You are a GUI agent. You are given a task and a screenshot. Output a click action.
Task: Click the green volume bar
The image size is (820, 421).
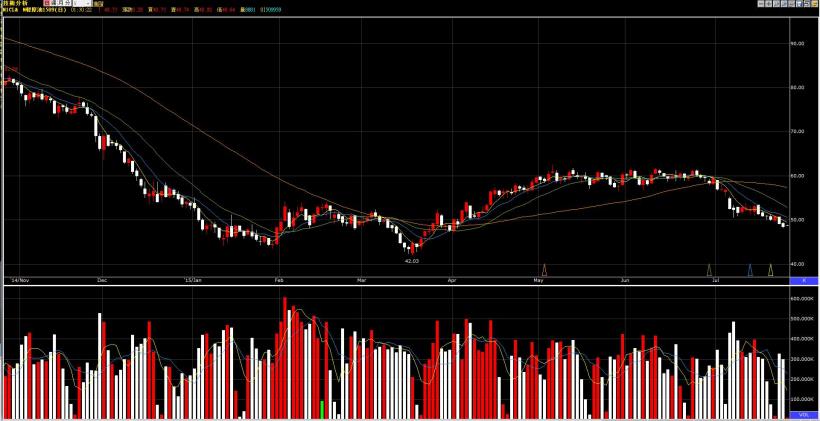click(x=321, y=409)
